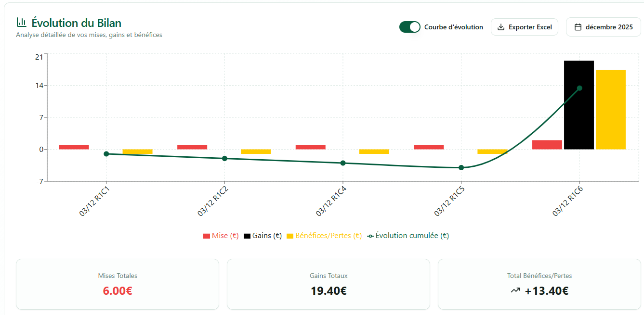Click the Bénéfices/Pertes (€) legend label

pyautogui.click(x=329, y=236)
